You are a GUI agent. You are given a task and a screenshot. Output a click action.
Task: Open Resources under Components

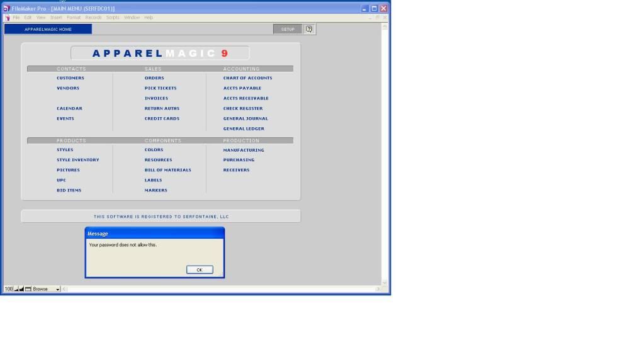158,160
